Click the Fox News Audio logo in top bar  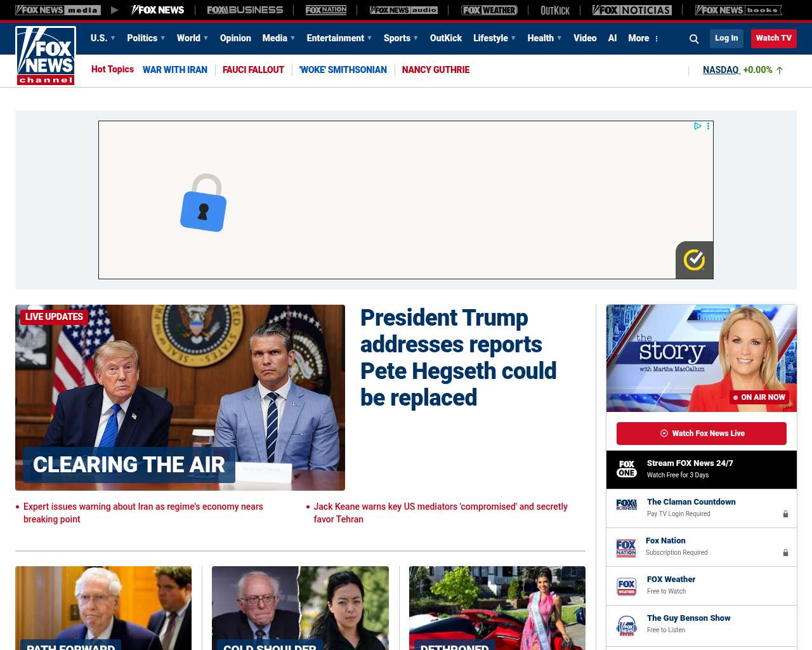pos(403,10)
